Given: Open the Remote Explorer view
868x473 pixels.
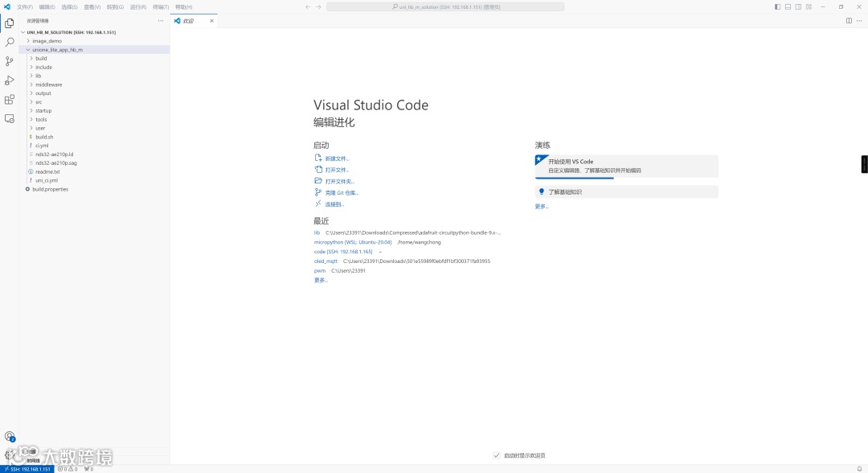Looking at the screenshot, I should point(10,118).
